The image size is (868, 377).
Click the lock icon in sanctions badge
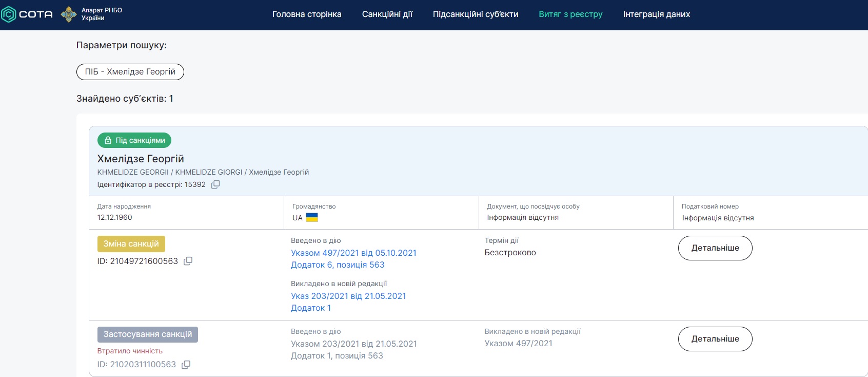coord(108,140)
